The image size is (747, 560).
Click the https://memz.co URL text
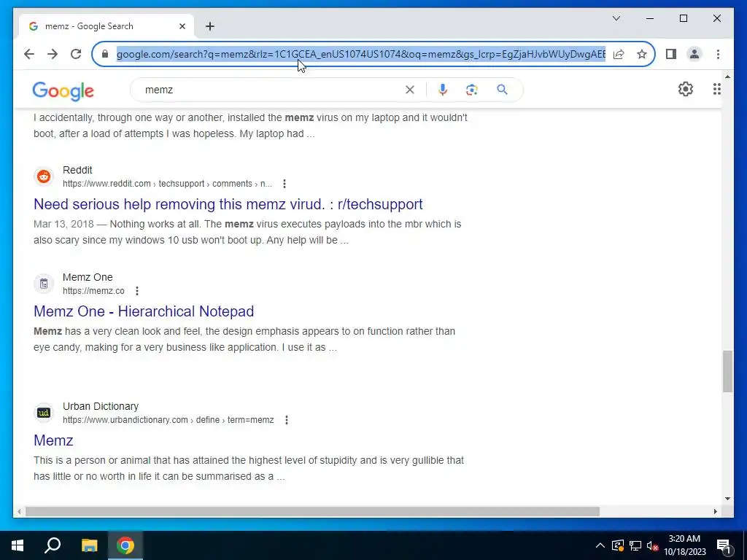click(x=93, y=291)
